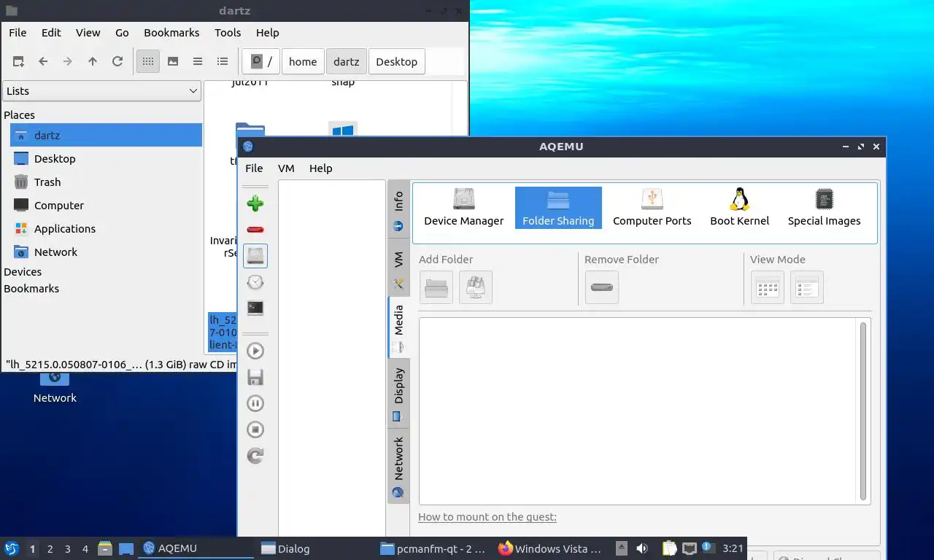Click the clock icon in AQEMU sidebar
Screen dimensions: 934x560
click(255, 282)
